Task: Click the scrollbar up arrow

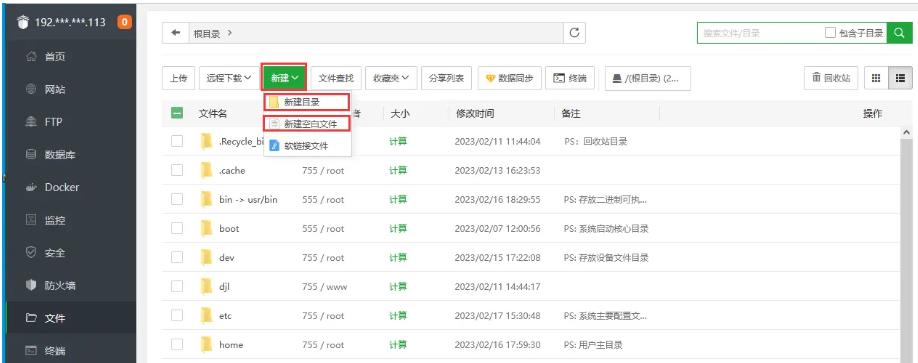Action: point(907,133)
